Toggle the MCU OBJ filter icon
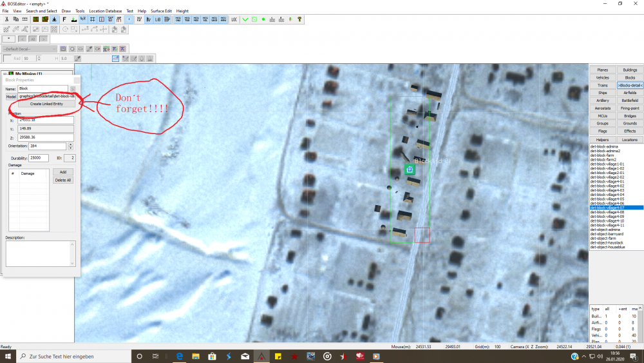This screenshot has height=363, width=644. tap(178, 19)
